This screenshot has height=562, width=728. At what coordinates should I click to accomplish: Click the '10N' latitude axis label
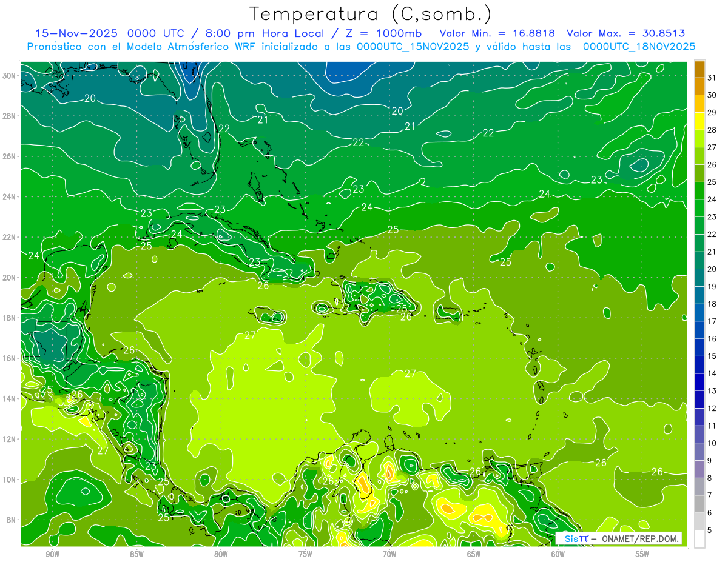9,480
